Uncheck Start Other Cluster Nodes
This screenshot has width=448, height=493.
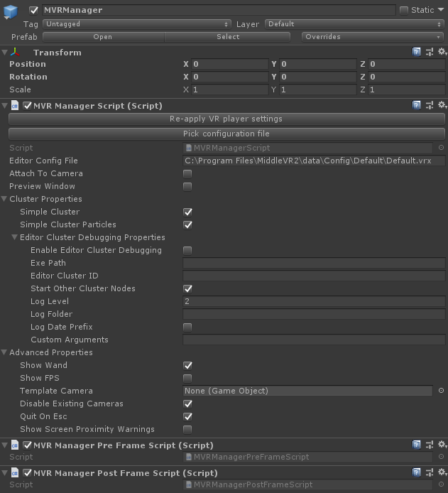(x=187, y=288)
